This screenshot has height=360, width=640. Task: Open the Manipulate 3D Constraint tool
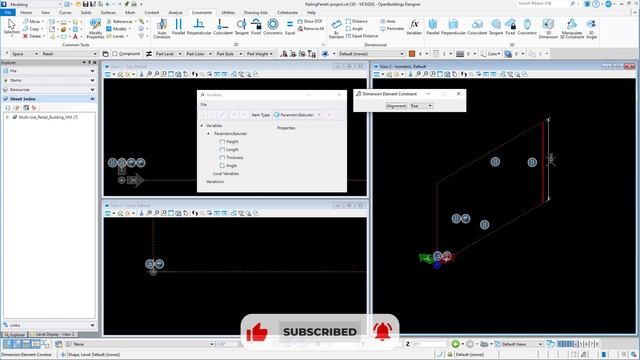[572, 29]
